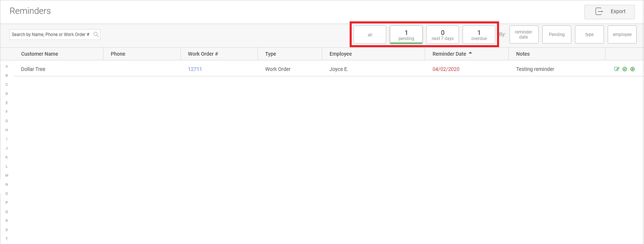Viewport: 644px width, 244px height.
Task: Jump to letter M in alphabet index
Action: (6, 175)
